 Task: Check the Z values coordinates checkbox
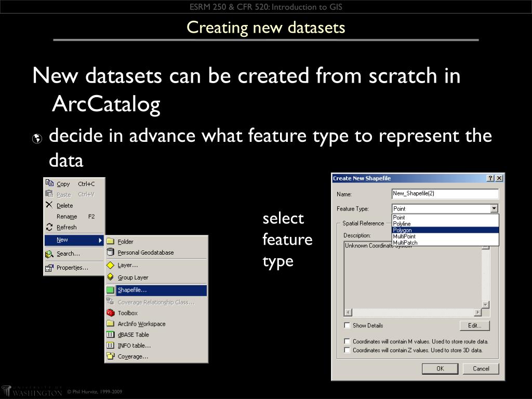(347, 350)
